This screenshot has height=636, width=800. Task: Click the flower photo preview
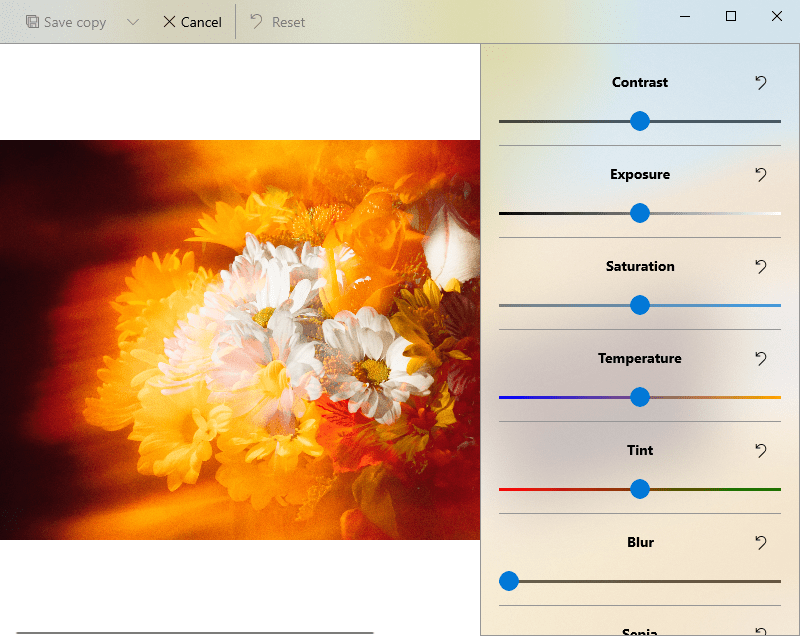pos(240,340)
